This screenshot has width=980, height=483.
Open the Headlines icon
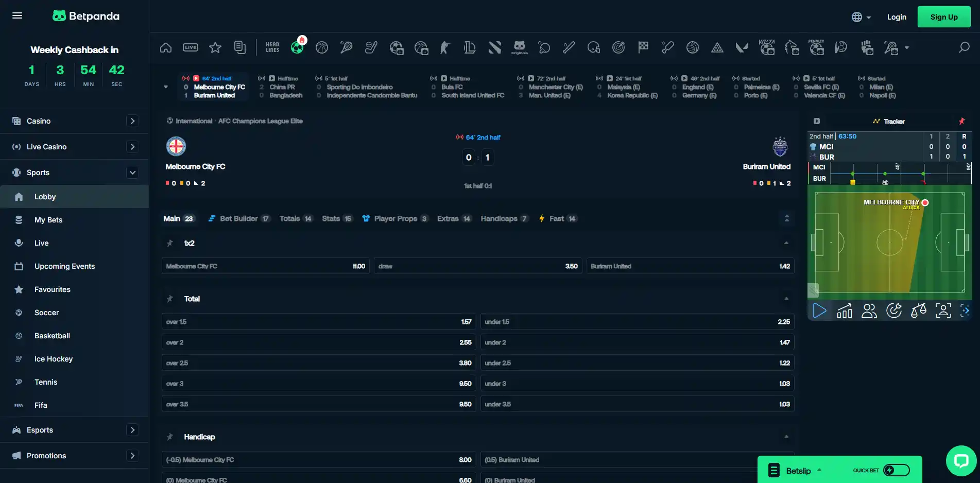click(x=272, y=48)
